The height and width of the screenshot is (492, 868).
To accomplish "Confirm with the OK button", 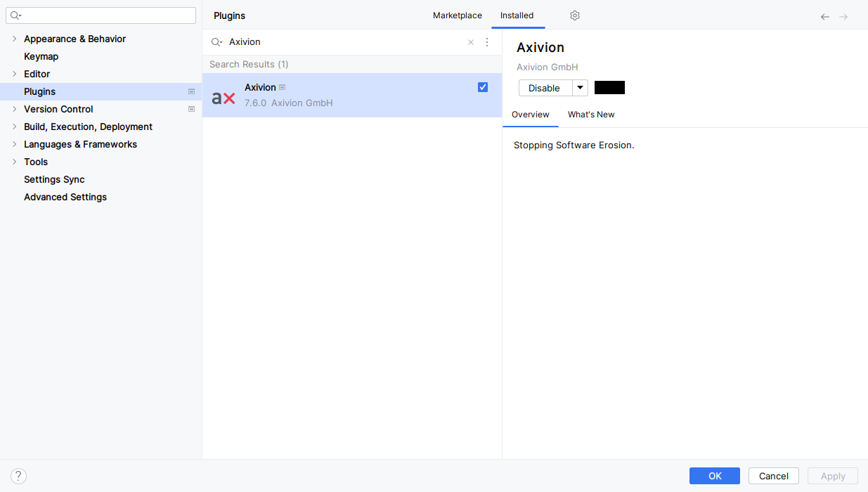I will click(x=715, y=476).
